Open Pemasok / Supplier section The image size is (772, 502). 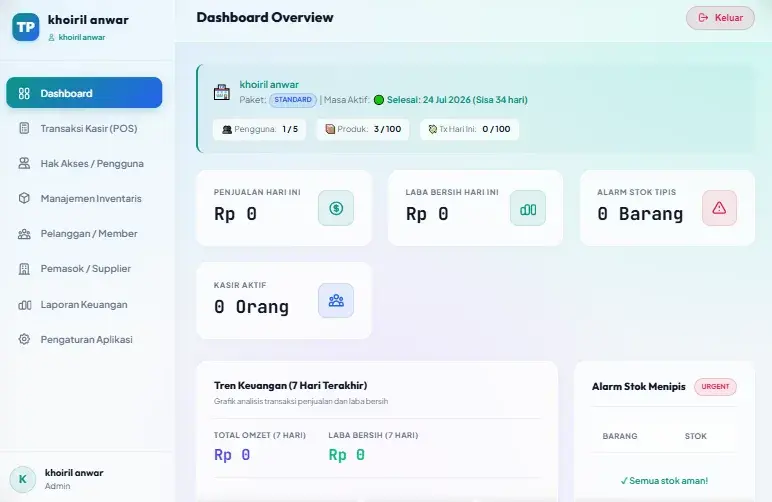click(x=84, y=269)
